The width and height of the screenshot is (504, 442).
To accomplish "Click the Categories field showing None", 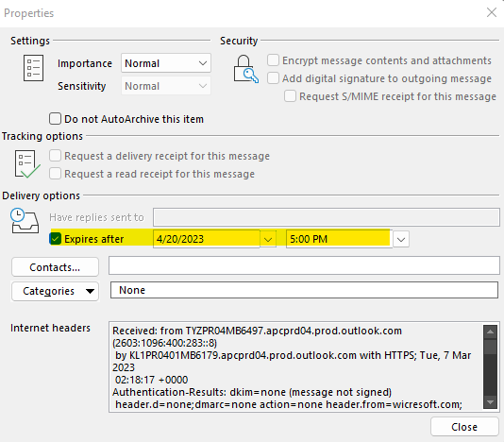I will (304, 290).
